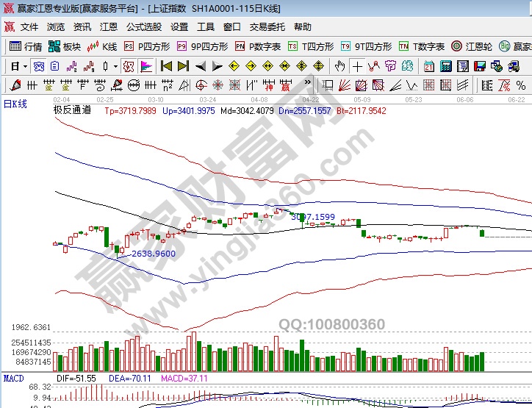The image size is (532, 408).
Task: Expand the candlestick style dropdown arrow
Action: click(x=115, y=65)
